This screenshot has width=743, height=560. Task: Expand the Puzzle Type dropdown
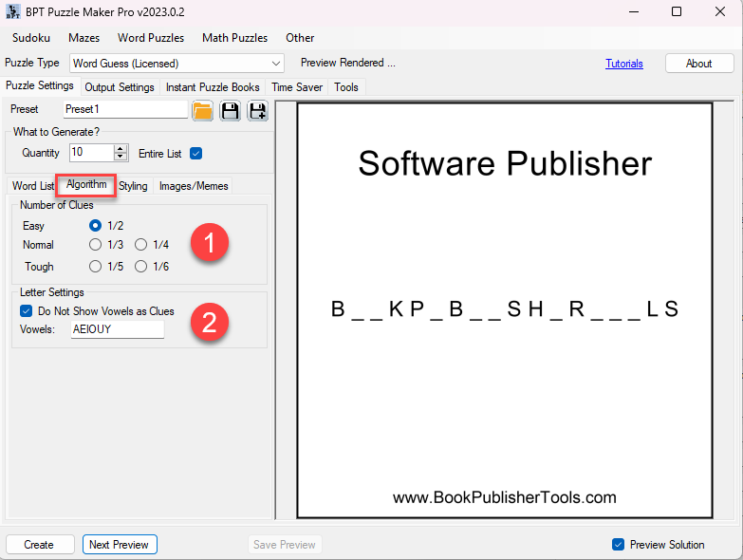276,64
